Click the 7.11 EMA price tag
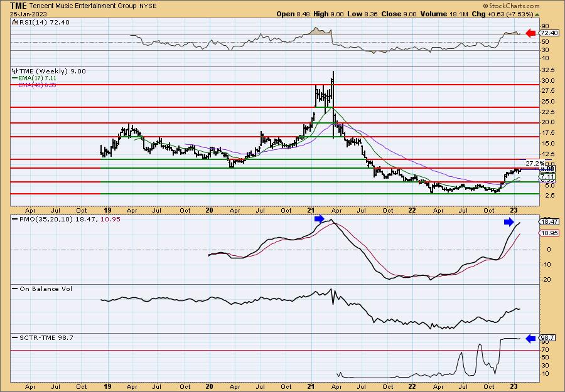 tap(547, 177)
